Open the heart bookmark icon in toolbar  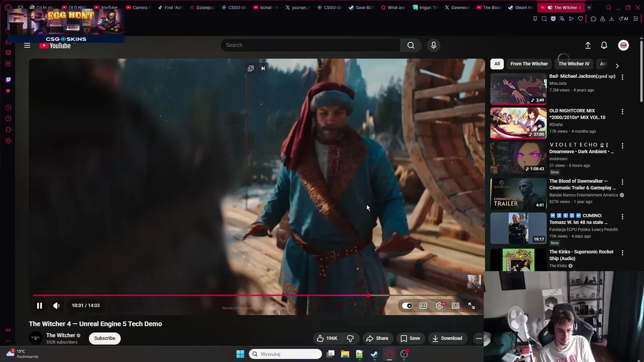[x=580, y=19]
